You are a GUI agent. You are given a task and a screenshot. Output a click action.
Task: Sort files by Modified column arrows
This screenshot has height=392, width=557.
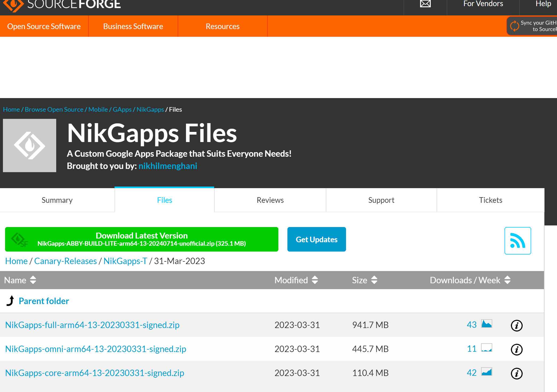315,280
